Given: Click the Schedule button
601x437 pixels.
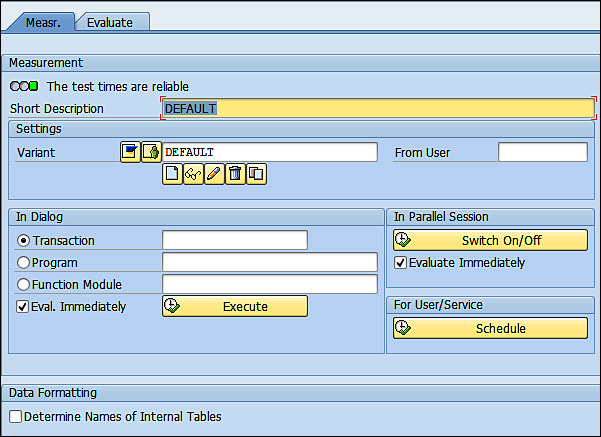Looking at the screenshot, I should coord(490,328).
